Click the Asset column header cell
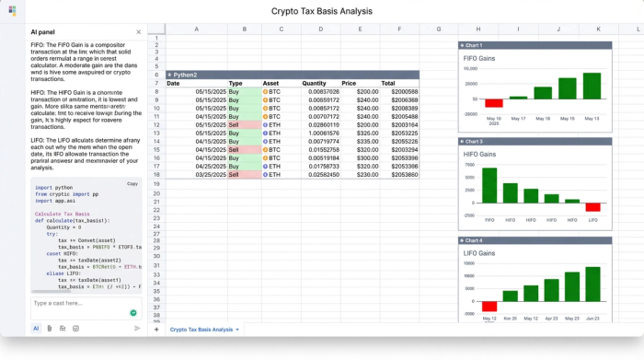The height and width of the screenshot is (360, 644). coord(282,84)
